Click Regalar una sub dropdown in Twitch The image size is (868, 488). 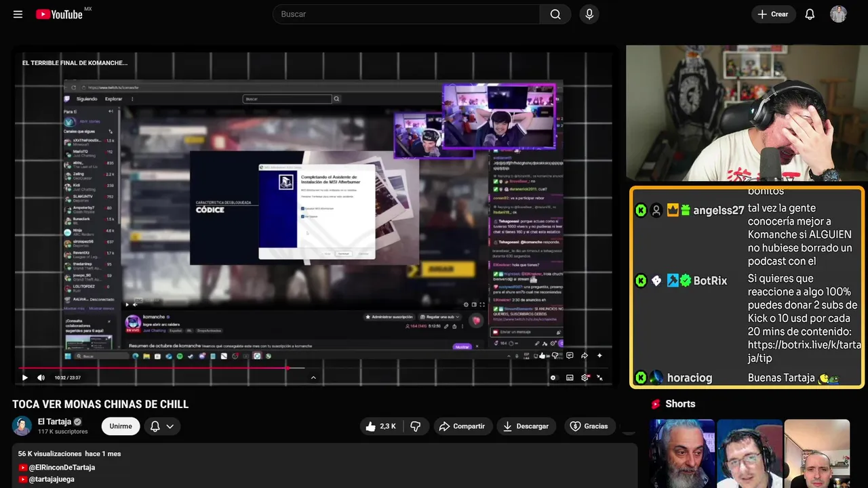pyautogui.click(x=440, y=317)
